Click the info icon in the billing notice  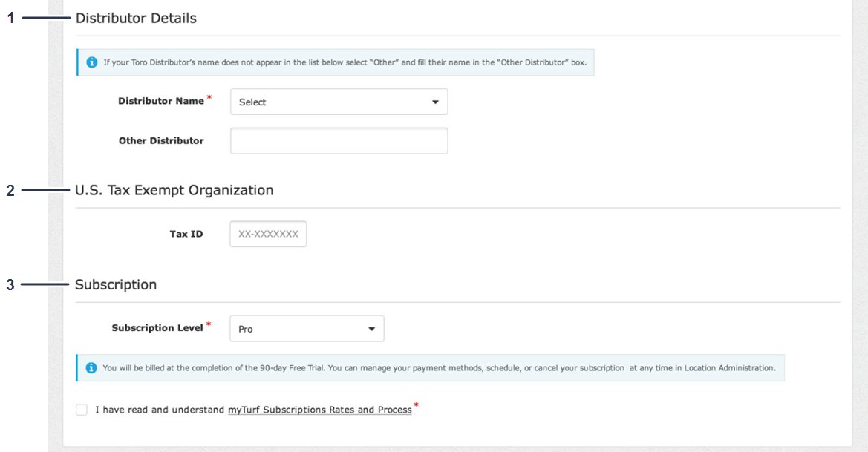(x=91, y=367)
